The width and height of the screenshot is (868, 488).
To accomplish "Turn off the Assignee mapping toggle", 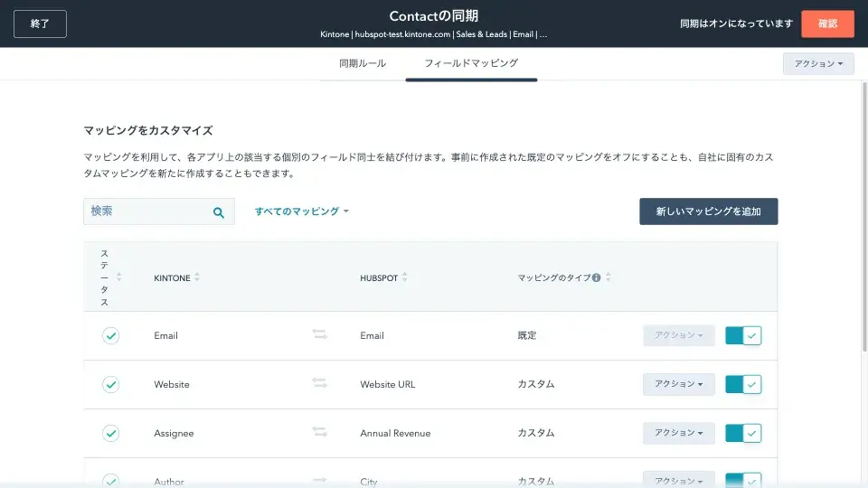I will click(743, 434).
